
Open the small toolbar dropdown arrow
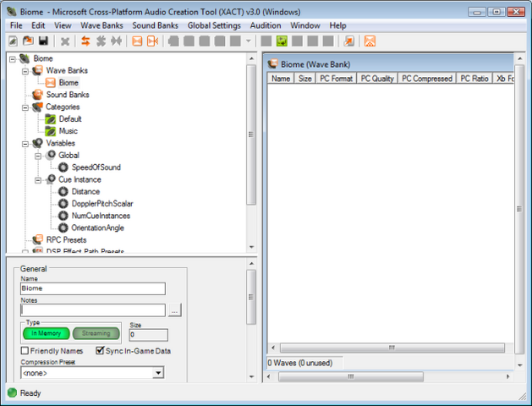click(x=249, y=41)
